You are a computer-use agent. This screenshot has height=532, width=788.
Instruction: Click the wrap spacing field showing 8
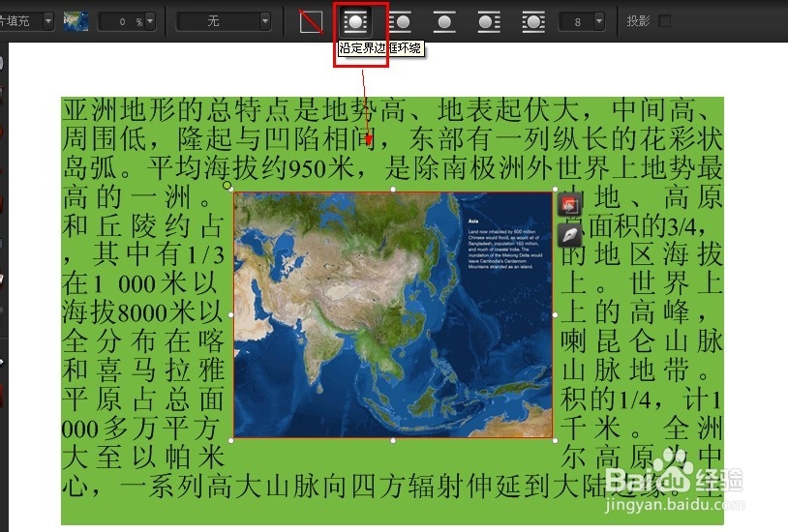tap(576, 21)
